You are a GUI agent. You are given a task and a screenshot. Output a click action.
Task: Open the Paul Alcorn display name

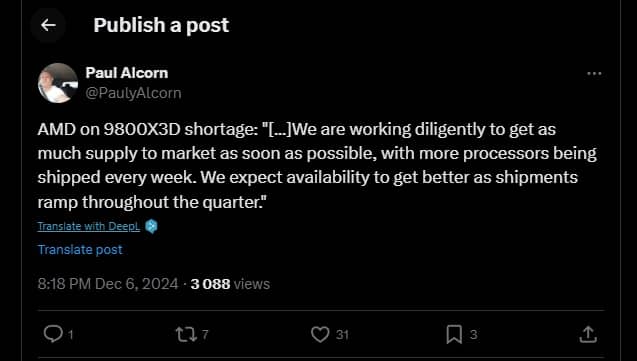coord(127,73)
